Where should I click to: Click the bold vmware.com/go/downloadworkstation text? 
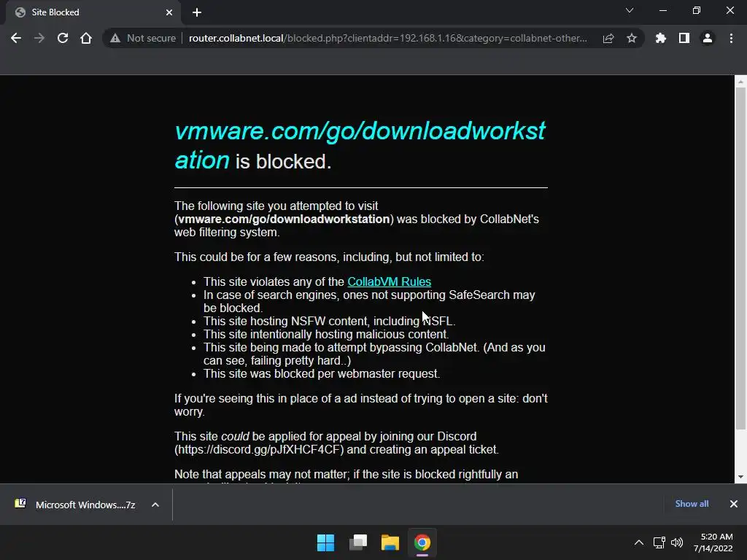click(x=284, y=219)
